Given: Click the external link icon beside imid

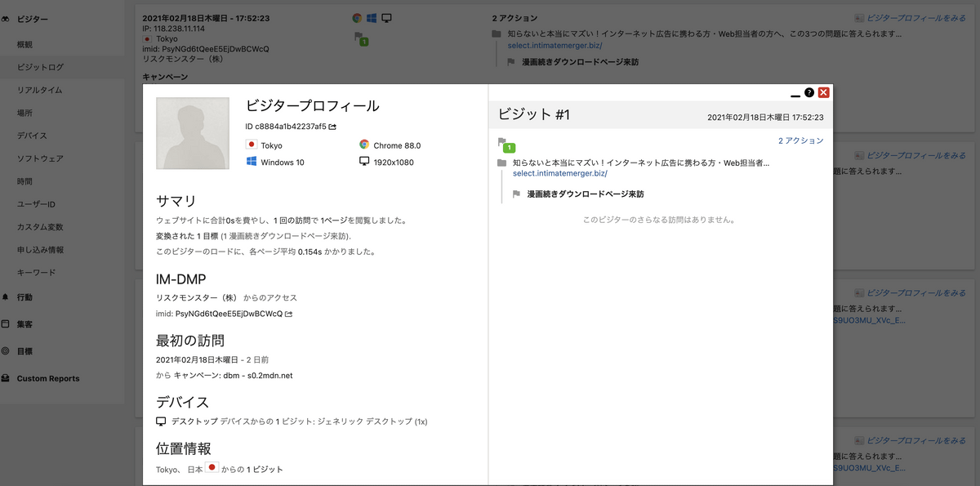Looking at the screenshot, I should (x=288, y=314).
